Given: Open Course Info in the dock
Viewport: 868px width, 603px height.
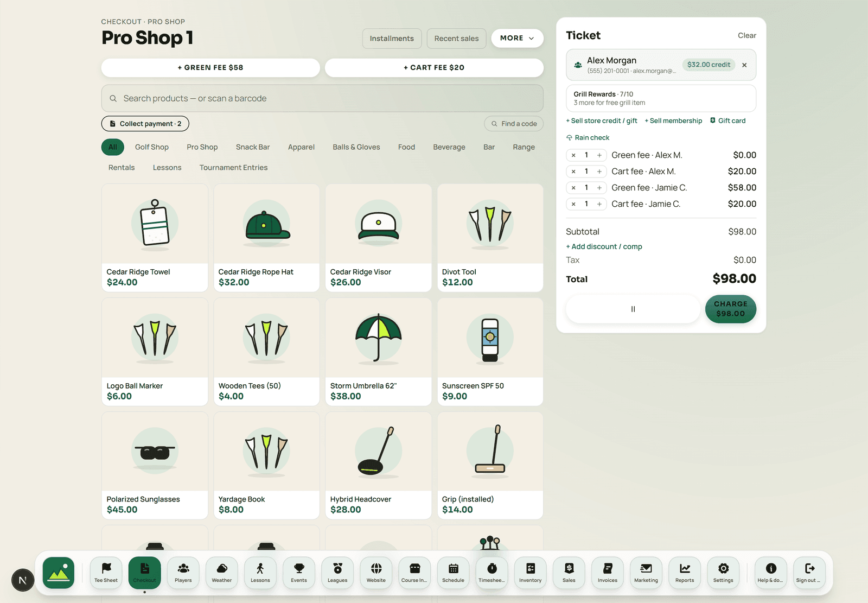Looking at the screenshot, I should point(414,573).
